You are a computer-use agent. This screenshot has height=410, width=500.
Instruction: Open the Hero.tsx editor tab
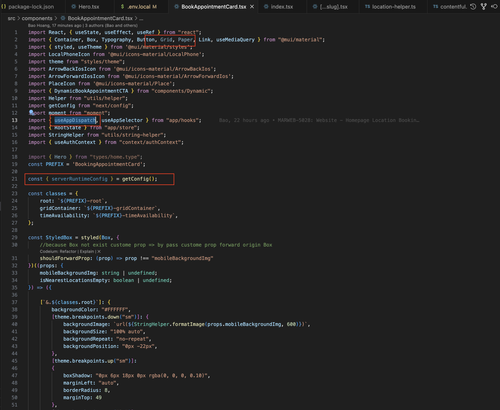[x=85, y=7]
